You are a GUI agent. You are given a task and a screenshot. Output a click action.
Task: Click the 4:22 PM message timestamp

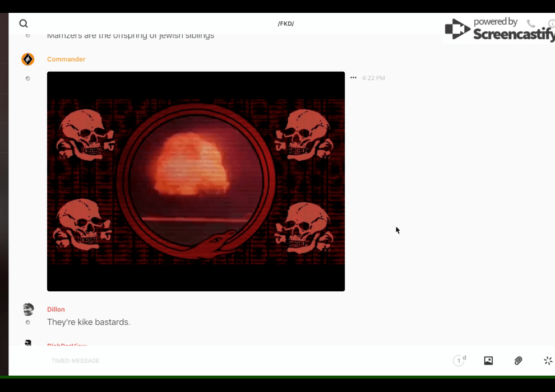click(x=373, y=78)
